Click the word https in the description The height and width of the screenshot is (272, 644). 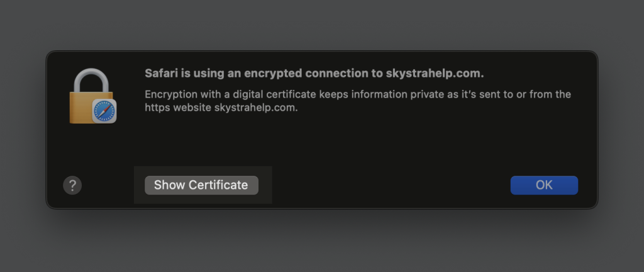point(157,108)
